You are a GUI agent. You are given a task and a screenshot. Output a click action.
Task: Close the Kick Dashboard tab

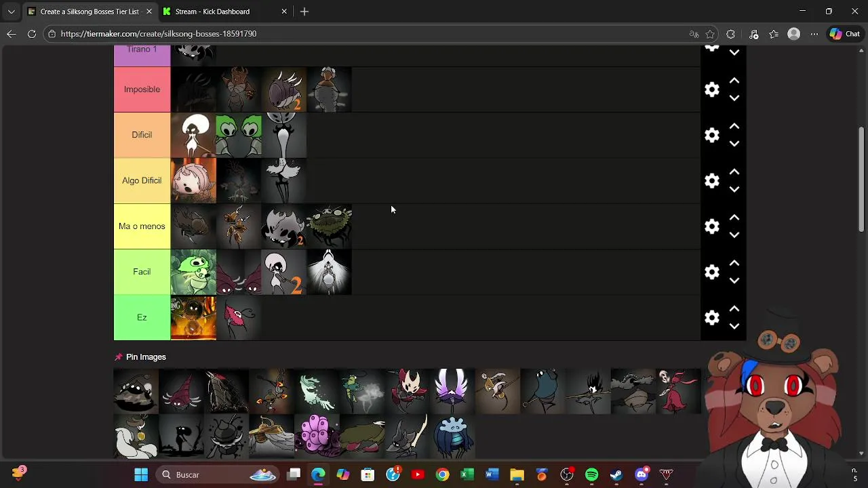tap(284, 12)
